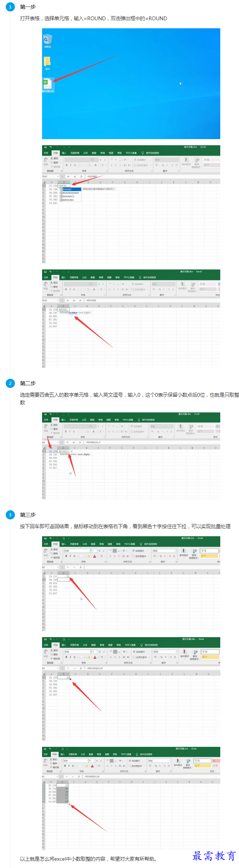Click 格式刷 in the last Excel screenshot
Image resolution: width=239 pixels, height=868 pixels.
tap(55, 767)
